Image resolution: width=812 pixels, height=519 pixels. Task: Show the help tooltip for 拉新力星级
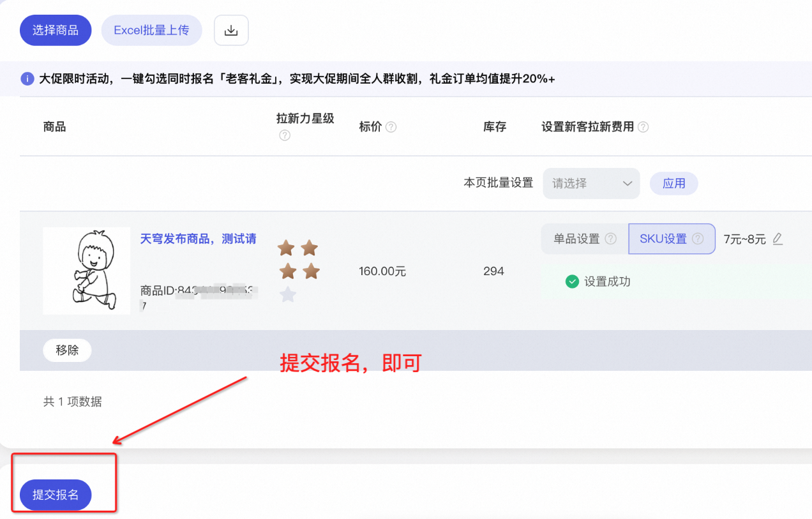click(x=285, y=135)
